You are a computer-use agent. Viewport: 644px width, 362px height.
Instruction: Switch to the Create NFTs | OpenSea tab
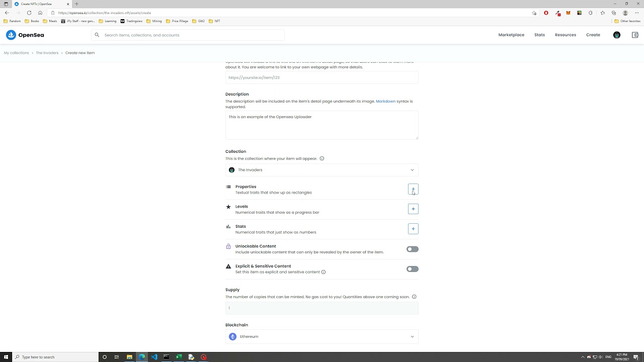tap(41, 4)
